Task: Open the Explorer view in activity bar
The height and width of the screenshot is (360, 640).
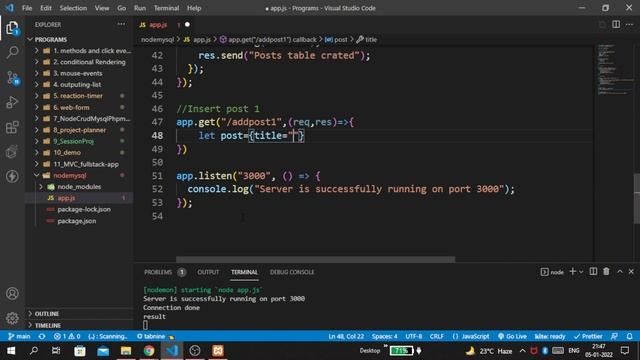Action: [x=12, y=28]
